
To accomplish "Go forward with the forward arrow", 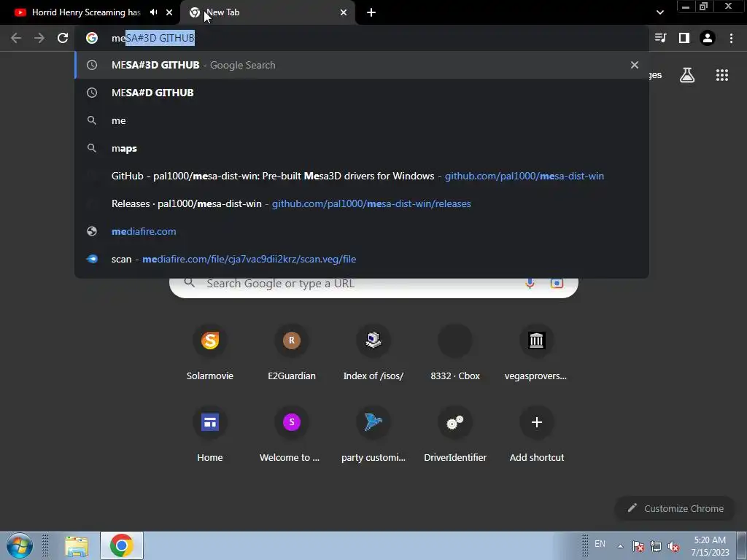I will point(39,38).
